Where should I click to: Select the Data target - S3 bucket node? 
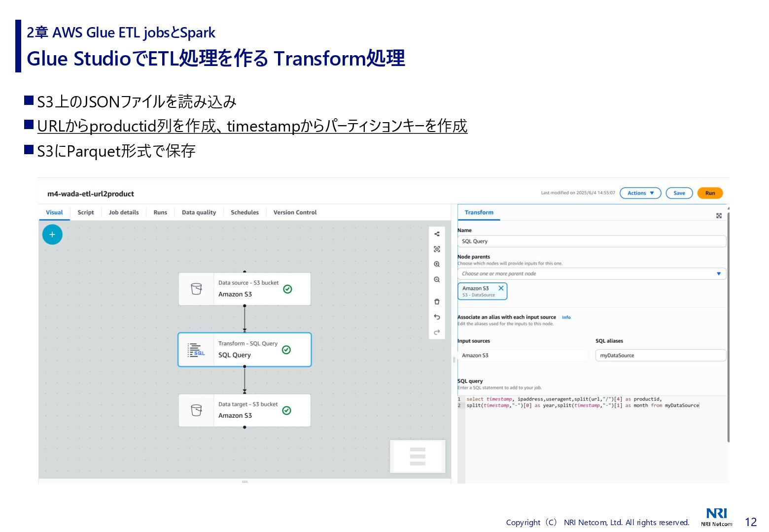pos(245,410)
